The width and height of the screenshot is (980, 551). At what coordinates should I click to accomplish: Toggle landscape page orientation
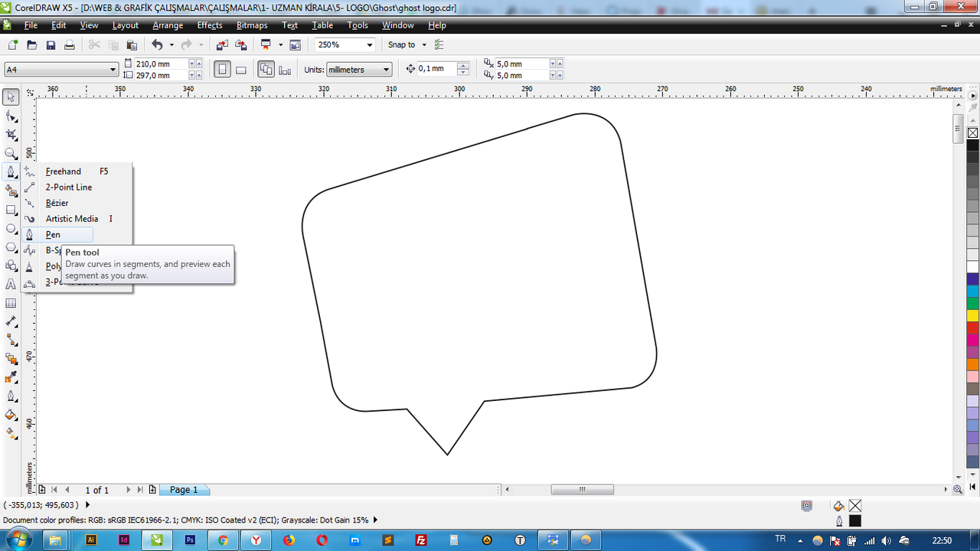pos(240,70)
